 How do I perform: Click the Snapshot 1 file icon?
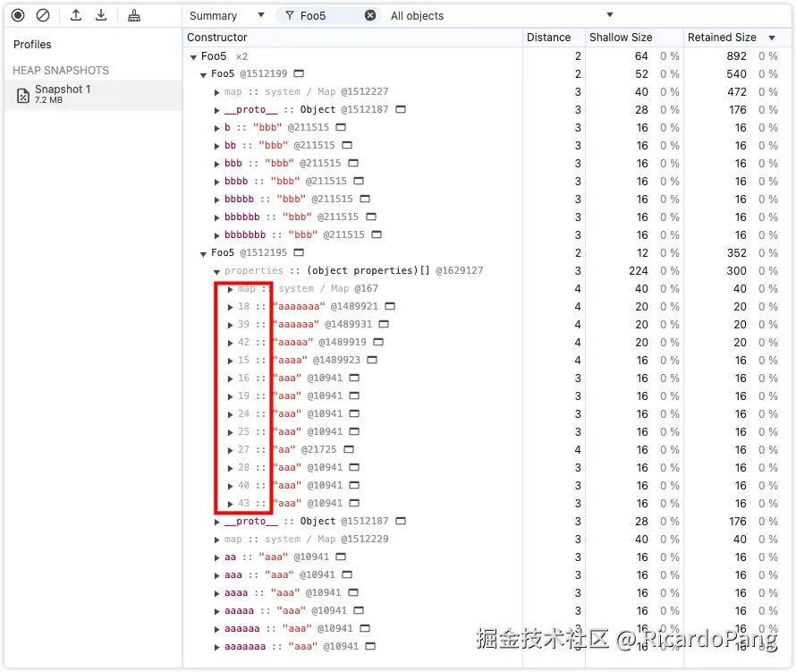coord(23,95)
